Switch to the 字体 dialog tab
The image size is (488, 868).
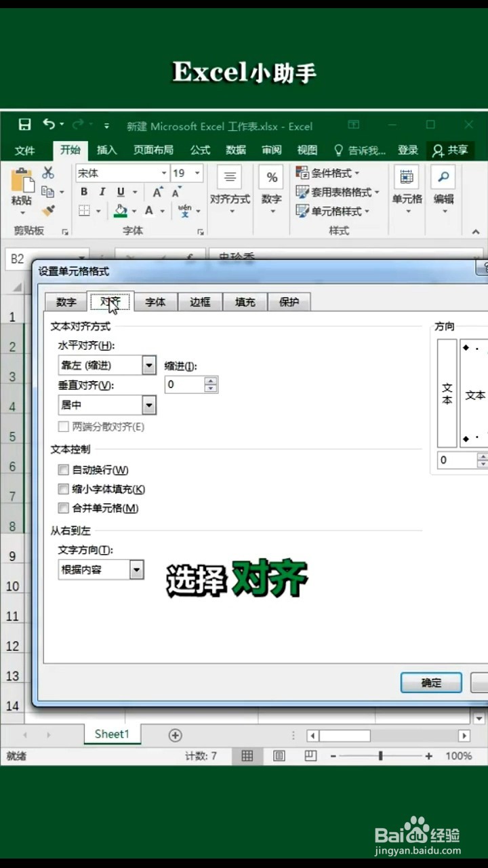(x=155, y=302)
